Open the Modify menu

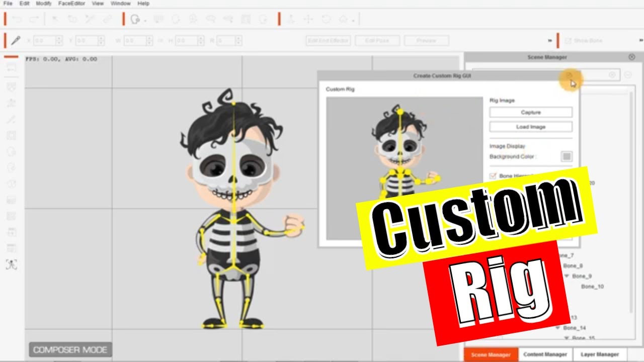pyautogui.click(x=44, y=4)
